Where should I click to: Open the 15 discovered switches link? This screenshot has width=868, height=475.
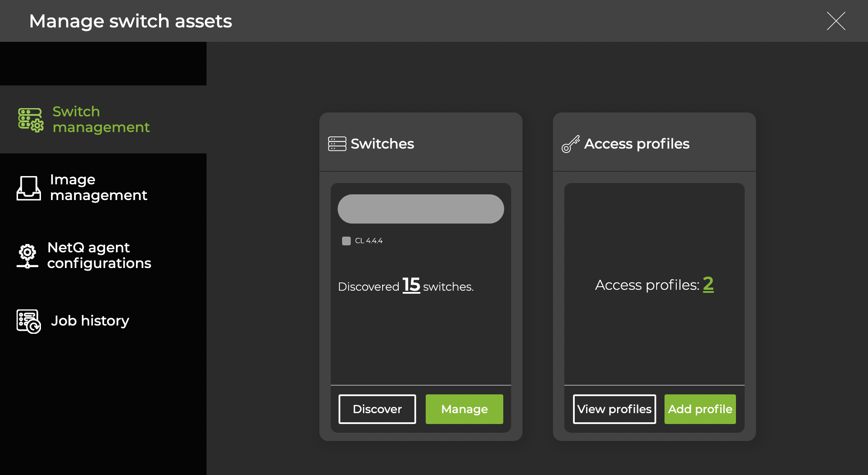tap(411, 285)
